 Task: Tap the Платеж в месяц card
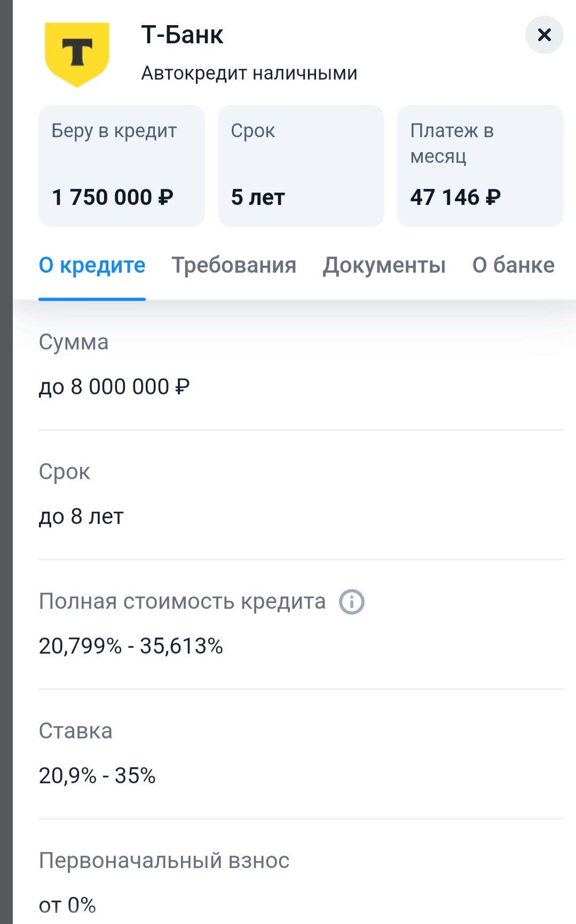(480, 166)
